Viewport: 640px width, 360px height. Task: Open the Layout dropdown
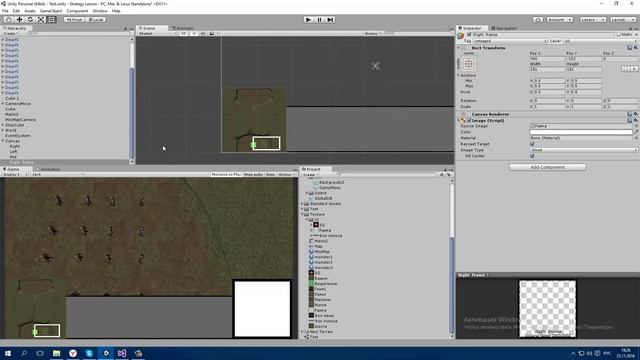pyautogui.click(x=623, y=20)
